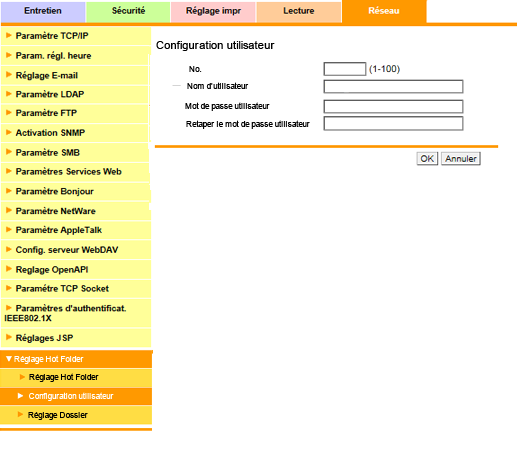This screenshot has height=450, width=517.
Task: Open Paramètre Bonjour settings
Action: click(76, 192)
